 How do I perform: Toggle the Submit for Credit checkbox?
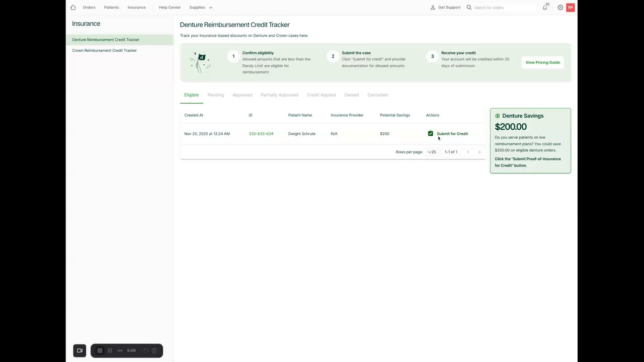pyautogui.click(x=430, y=134)
